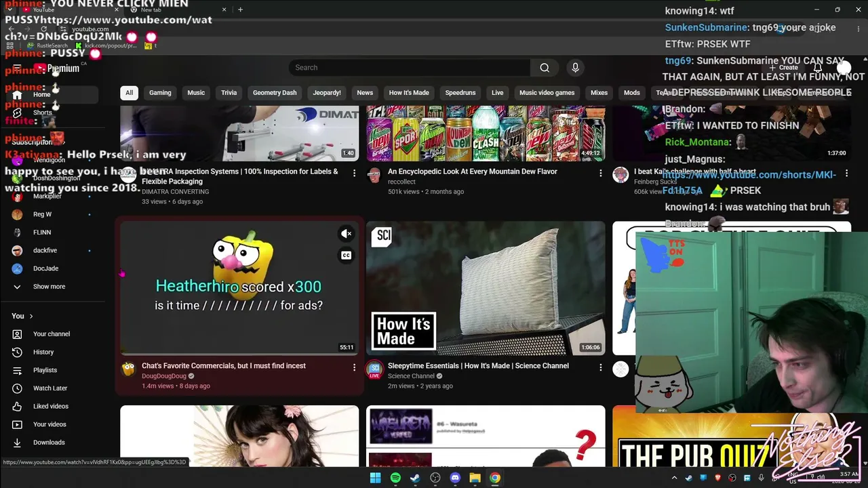Open the account avatar menu
This screenshot has width=868, height=488.
pos(844,68)
